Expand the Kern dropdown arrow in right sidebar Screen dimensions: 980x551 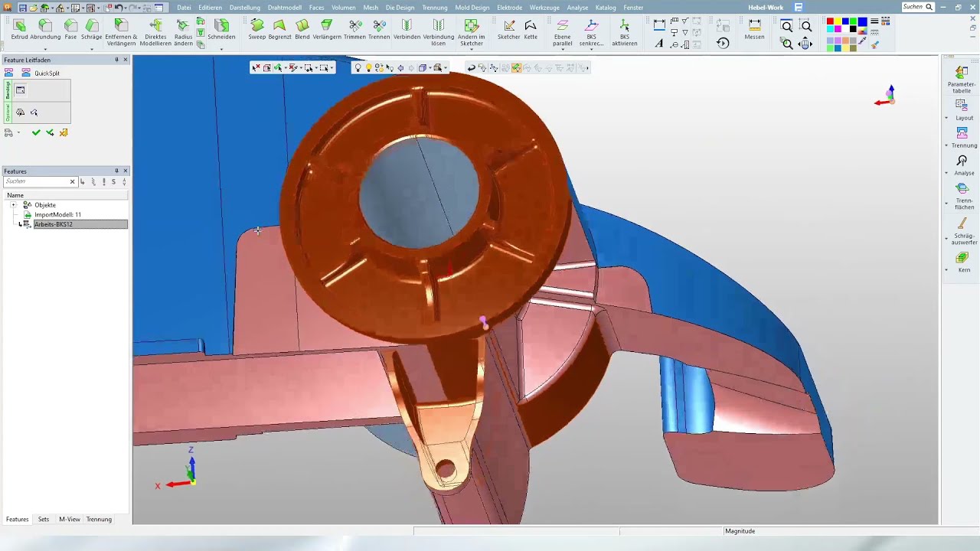click(x=946, y=270)
